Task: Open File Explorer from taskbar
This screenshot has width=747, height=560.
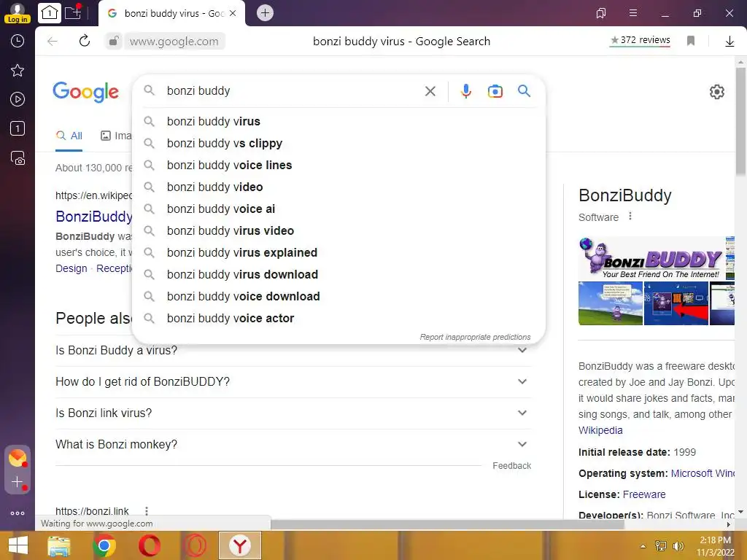Action: 59,545
